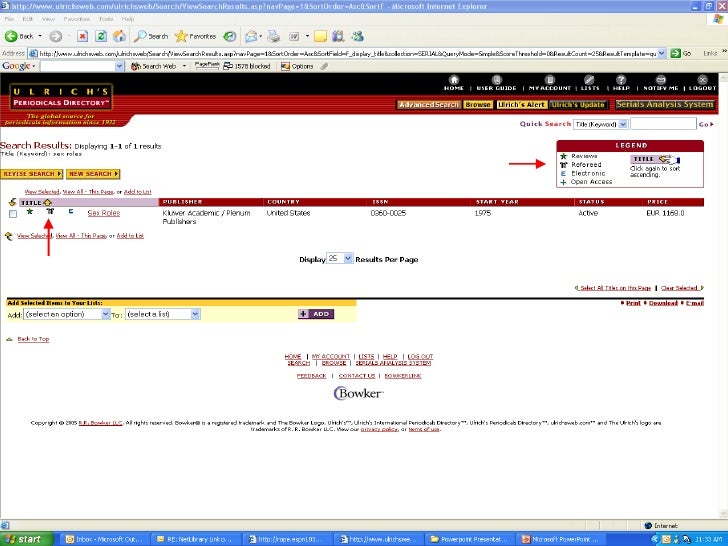Click the Advanced Search tab button

click(429, 104)
